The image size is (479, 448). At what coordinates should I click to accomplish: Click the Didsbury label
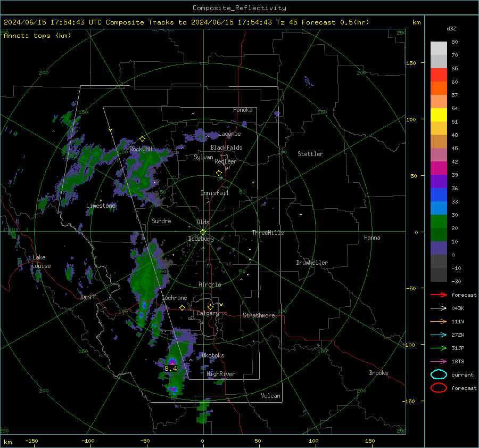pos(201,239)
